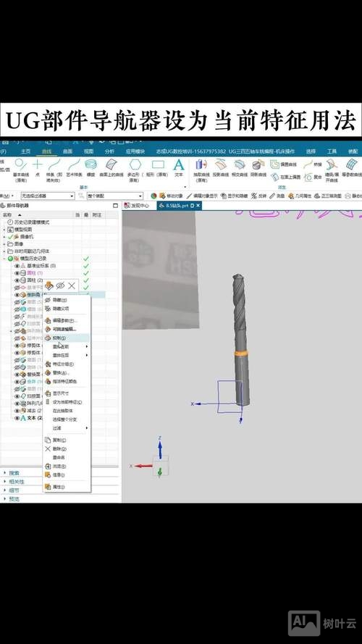Select the 相交曲线 intersection curve tool
Screen dimensions: 362x644
click(240, 167)
